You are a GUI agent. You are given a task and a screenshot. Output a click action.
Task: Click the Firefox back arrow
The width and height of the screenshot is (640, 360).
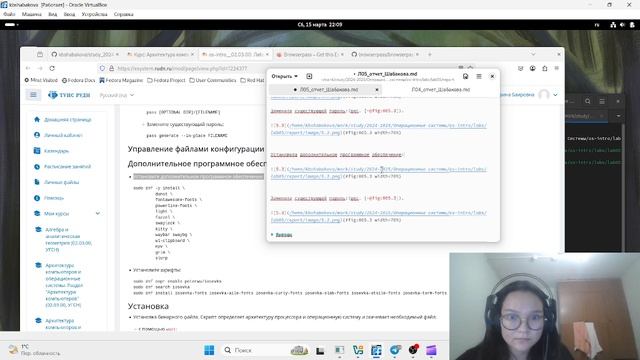(x=28, y=69)
